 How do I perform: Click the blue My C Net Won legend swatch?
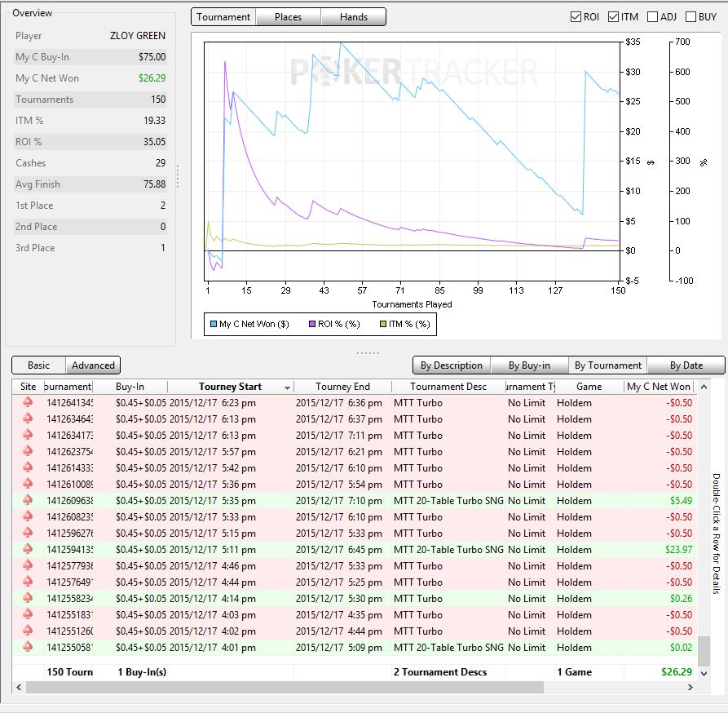[x=213, y=324]
